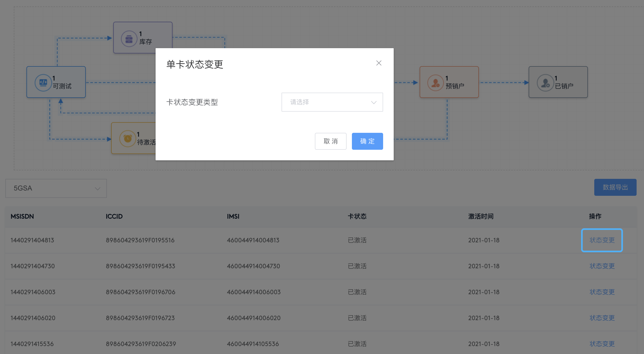Viewport: 644px width, 354px height.
Task: Select a change type from the 请选择 combo box
Action: coord(332,102)
